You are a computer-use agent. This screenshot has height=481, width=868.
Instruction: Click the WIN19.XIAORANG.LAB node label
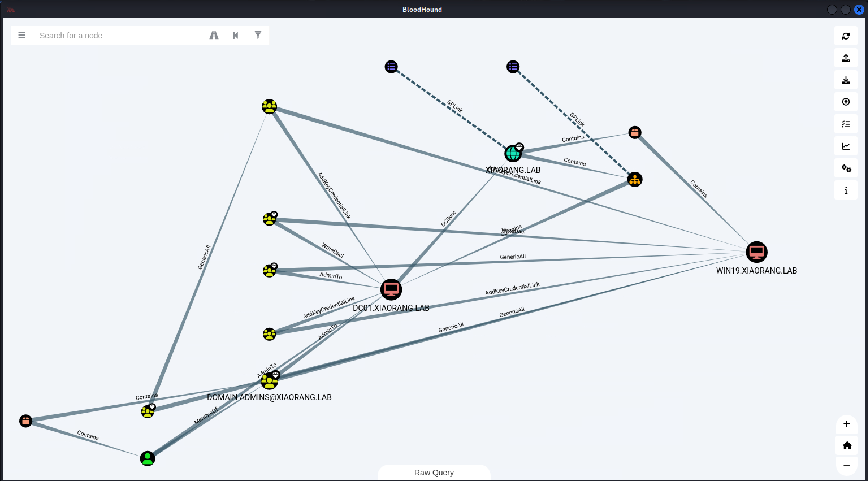[x=756, y=270]
